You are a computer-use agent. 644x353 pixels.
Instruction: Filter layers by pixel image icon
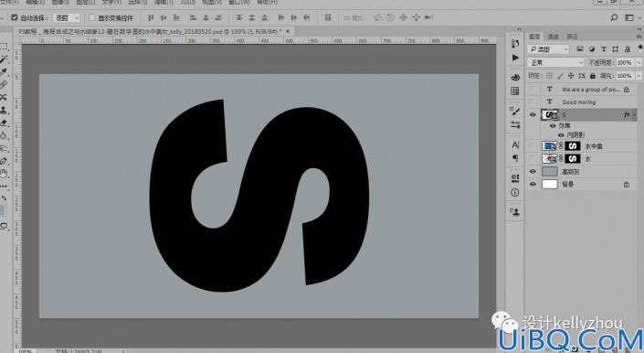point(579,48)
